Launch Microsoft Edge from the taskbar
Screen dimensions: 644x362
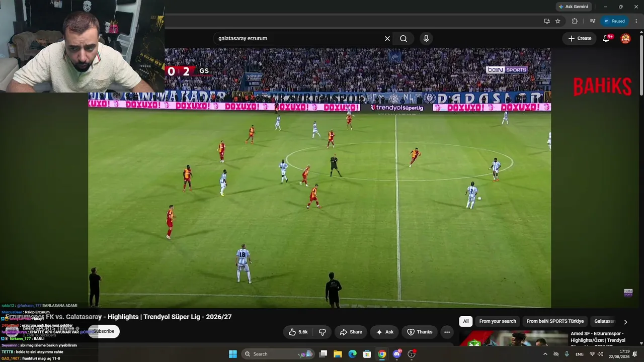(353, 354)
